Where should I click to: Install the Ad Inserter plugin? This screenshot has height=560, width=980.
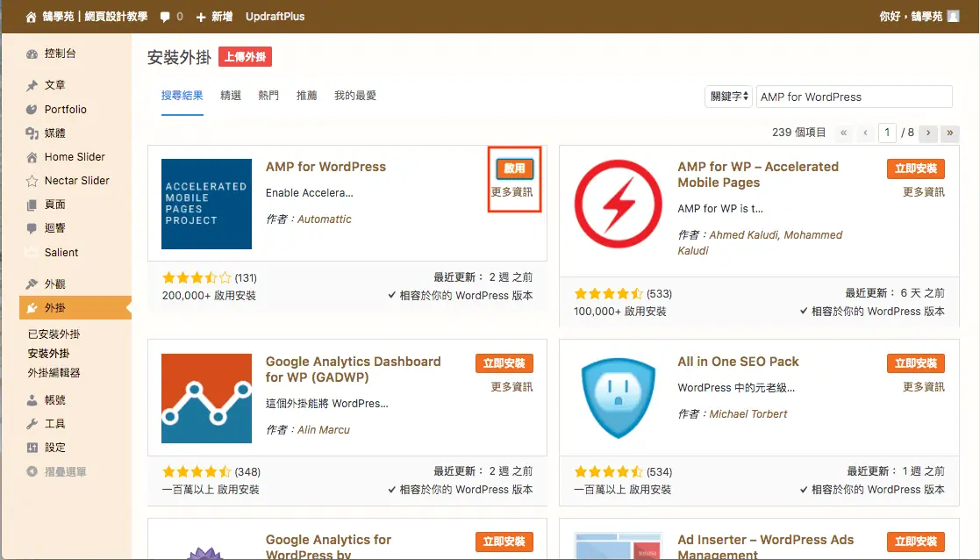pyautogui.click(x=916, y=542)
